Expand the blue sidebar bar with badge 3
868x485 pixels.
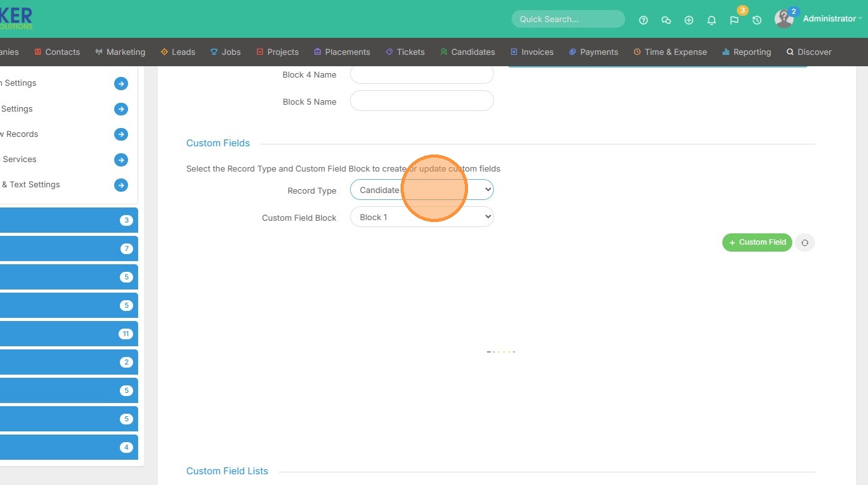coord(69,220)
